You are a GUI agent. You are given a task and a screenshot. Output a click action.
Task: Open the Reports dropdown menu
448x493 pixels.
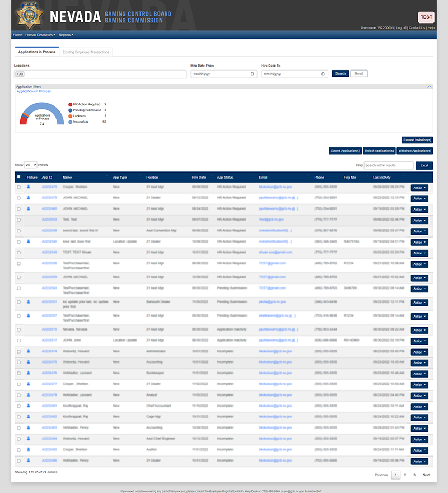(x=66, y=35)
